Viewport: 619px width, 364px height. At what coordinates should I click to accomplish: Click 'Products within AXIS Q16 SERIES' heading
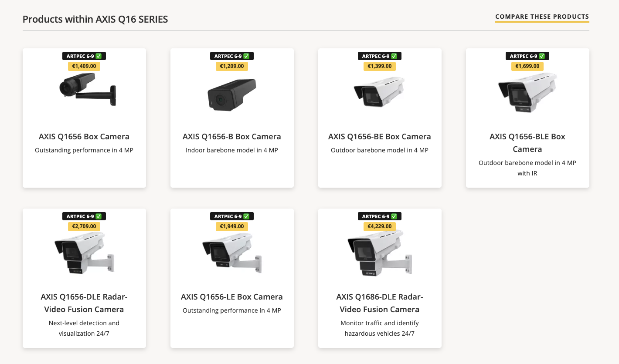[95, 19]
